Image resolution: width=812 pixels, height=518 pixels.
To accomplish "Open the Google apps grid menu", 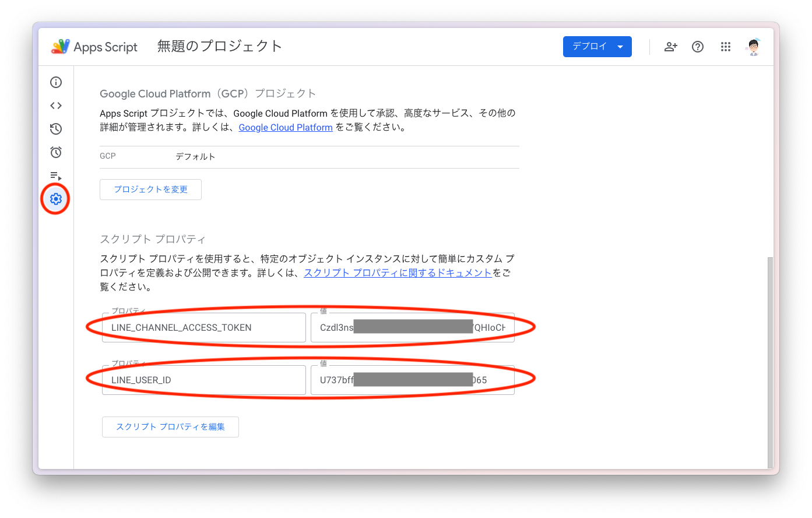I will pyautogui.click(x=726, y=47).
